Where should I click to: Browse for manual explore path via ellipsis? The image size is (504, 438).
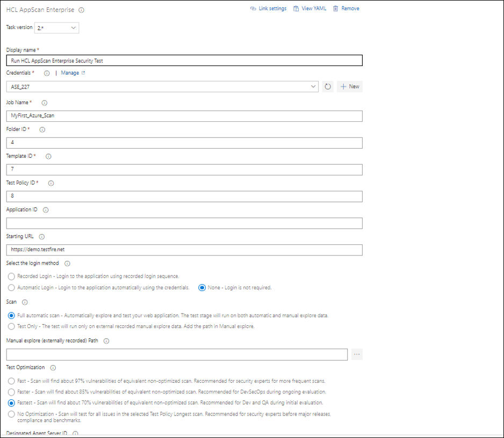click(357, 354)
